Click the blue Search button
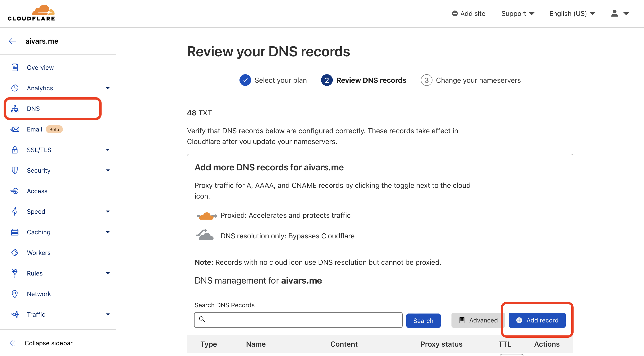Screen dimensions: 644x356 click(x=423, y=320)
